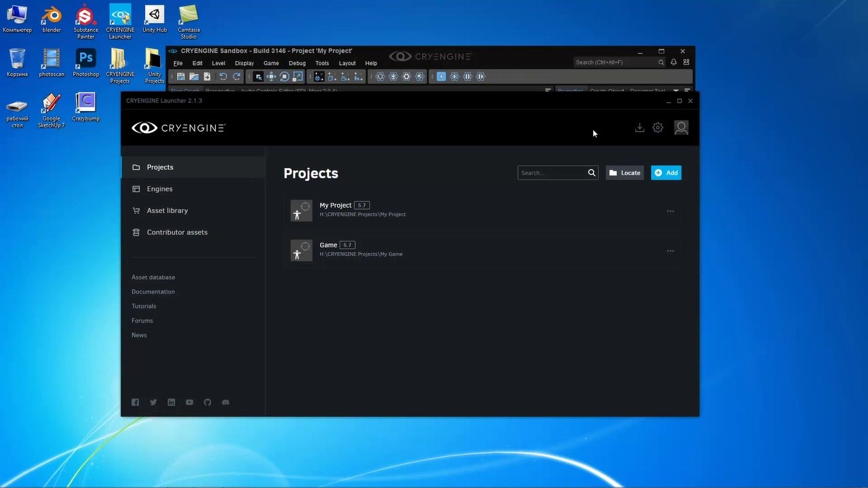Click the GitHub icon in launcher footer
Screen dimensions: 868x488
coord(208,403)
